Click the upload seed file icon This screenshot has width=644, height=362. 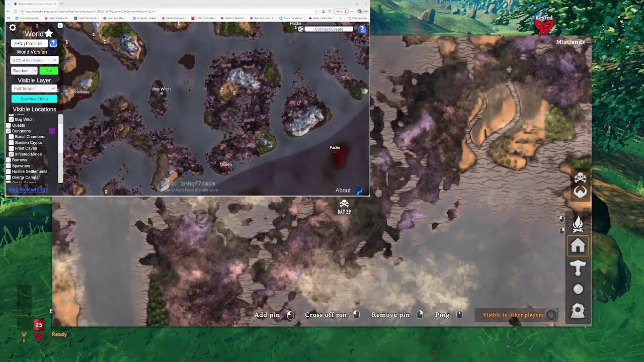(53, 43)
